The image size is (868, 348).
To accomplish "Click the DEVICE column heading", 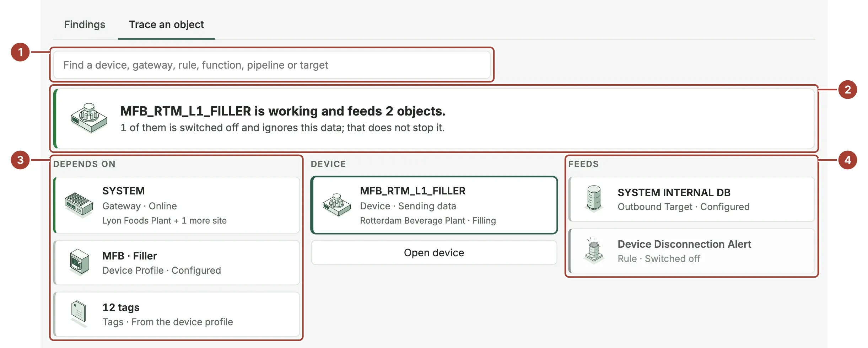I will click(x=328, y=164).
